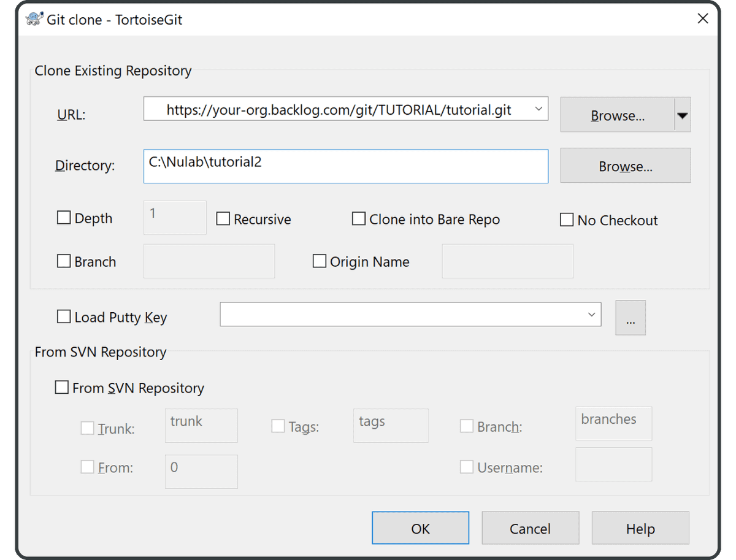736x560 pixels.
Task: Click inside the Directory input field
Action: point(343,166)
